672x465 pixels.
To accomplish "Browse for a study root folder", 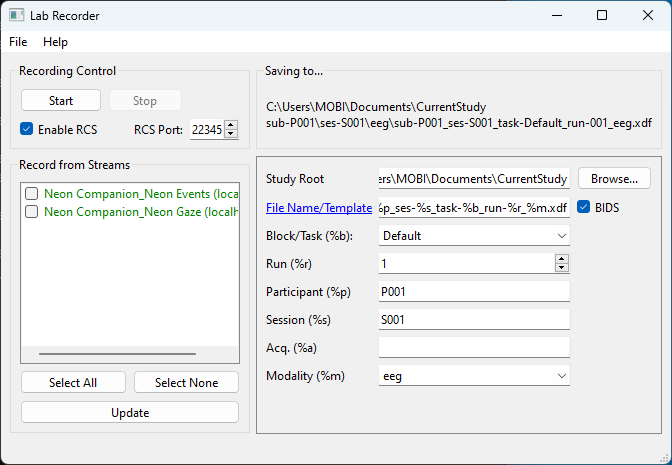I will 614,178.
